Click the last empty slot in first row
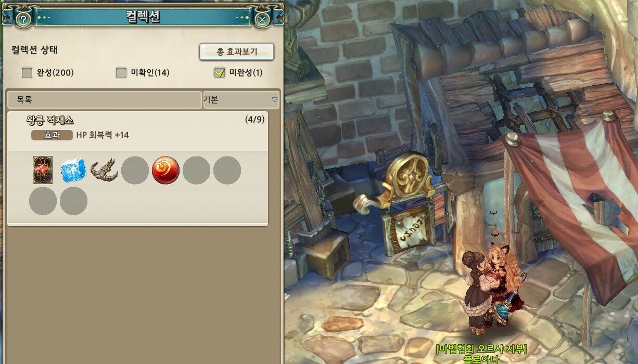Image resolution: width=638 pixels, height=364 pixels. click(x=227, y=171)
